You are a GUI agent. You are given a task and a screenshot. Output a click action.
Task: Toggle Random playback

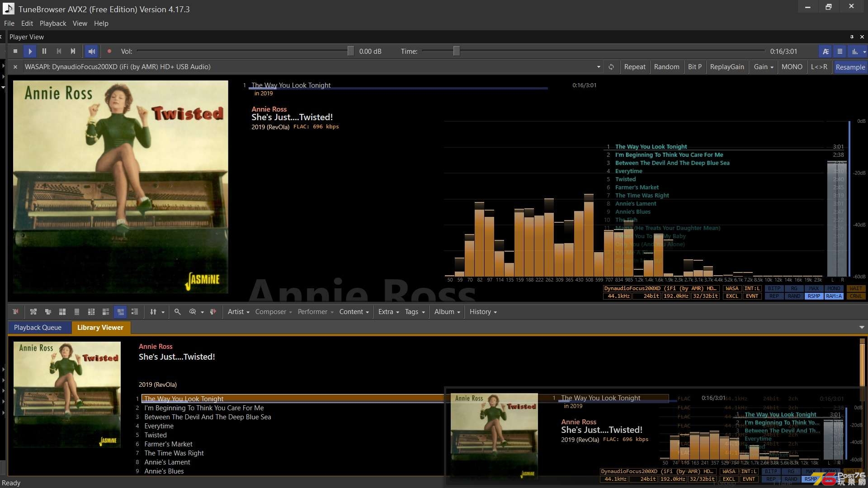666,67
